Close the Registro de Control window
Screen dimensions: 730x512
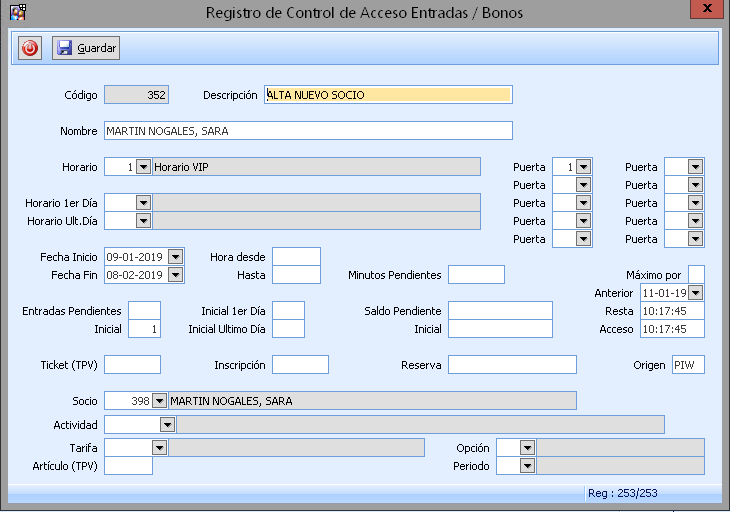tap(706, 12)
